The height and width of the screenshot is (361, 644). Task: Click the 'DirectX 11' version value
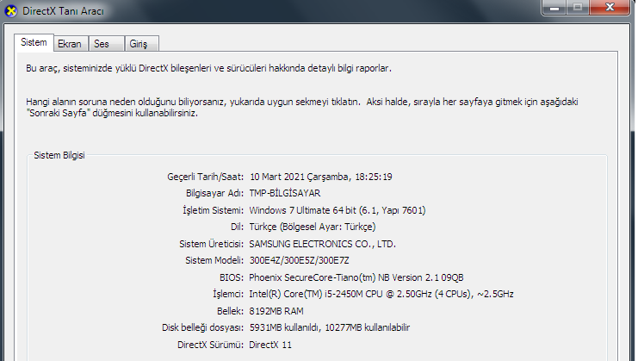270,345
